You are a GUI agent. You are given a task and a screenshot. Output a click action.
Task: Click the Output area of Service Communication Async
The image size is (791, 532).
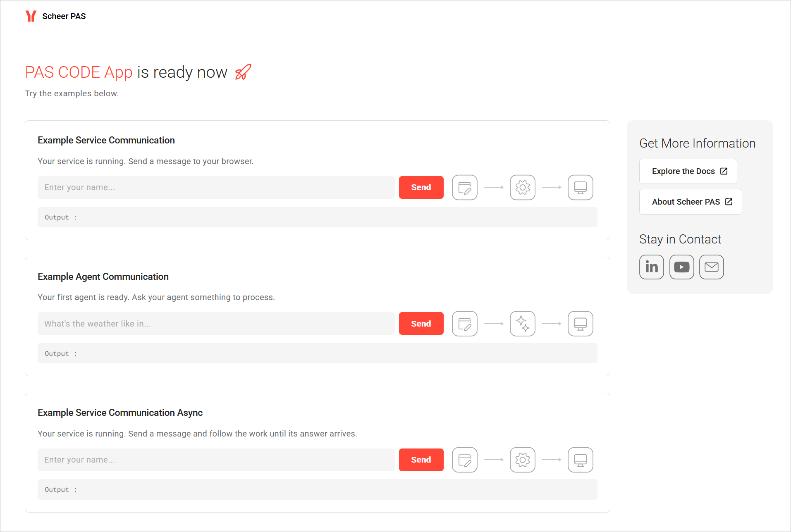pyautogui.click(x=318, y=489)
